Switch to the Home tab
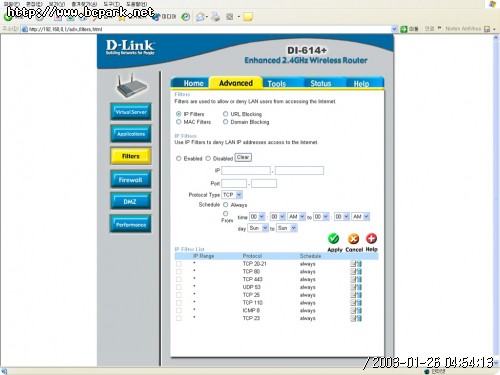Image resolution: width=500 pixels, height=375 pixels. click(191, 83)
